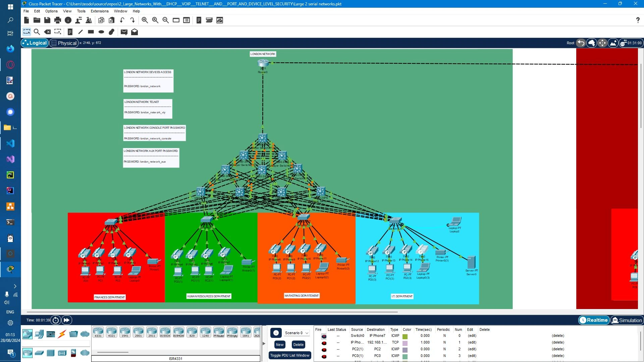Copy selected devices
The width and height of the screenshot is (644, 362).
coord(101,20)
